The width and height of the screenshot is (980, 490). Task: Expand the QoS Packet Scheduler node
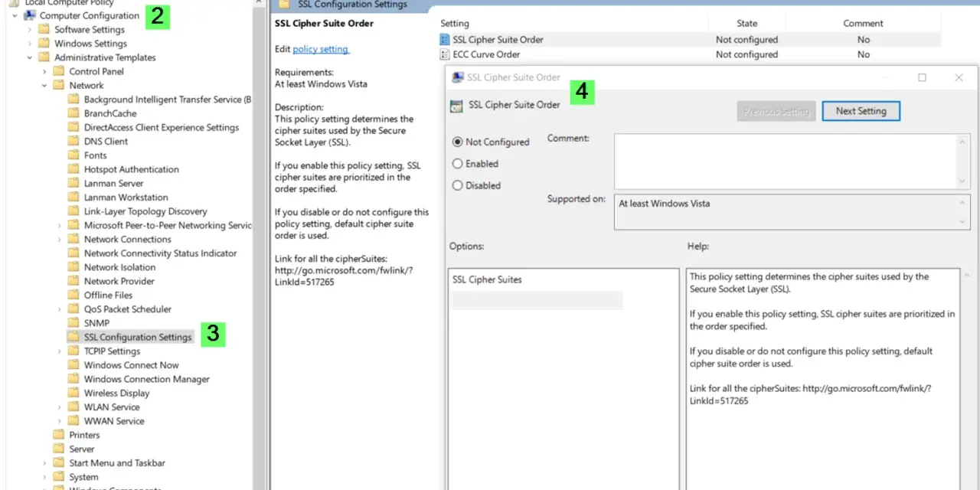point(59,309)
